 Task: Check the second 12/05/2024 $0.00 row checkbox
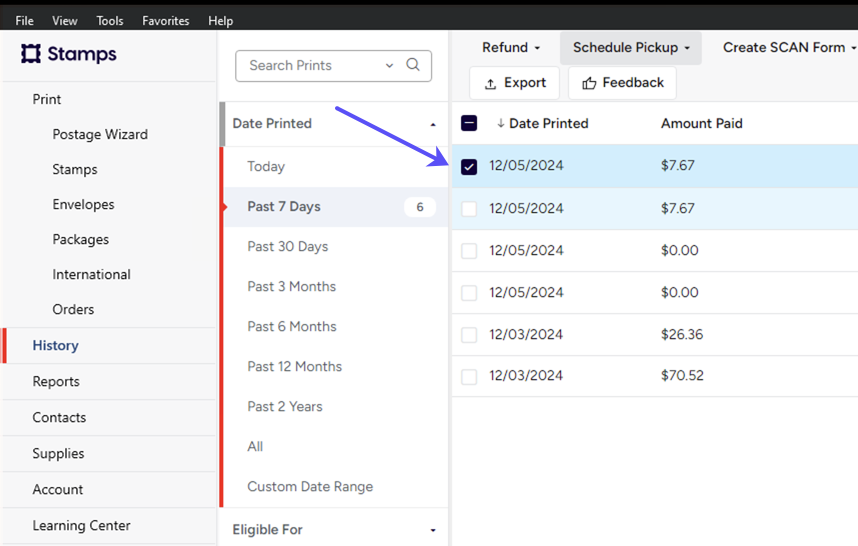[469, 293]
